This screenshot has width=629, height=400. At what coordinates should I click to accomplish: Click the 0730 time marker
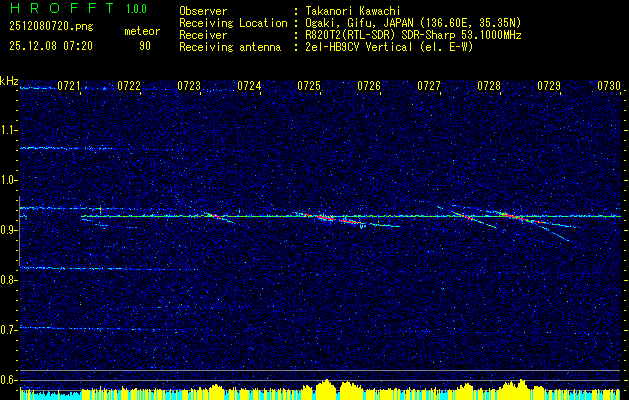pos(609,86)
